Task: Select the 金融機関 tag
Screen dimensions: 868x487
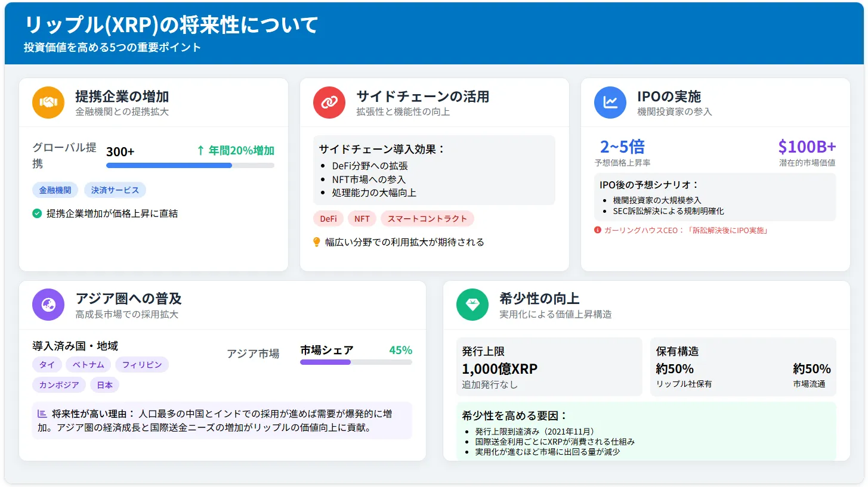Action: pos(54,190)
